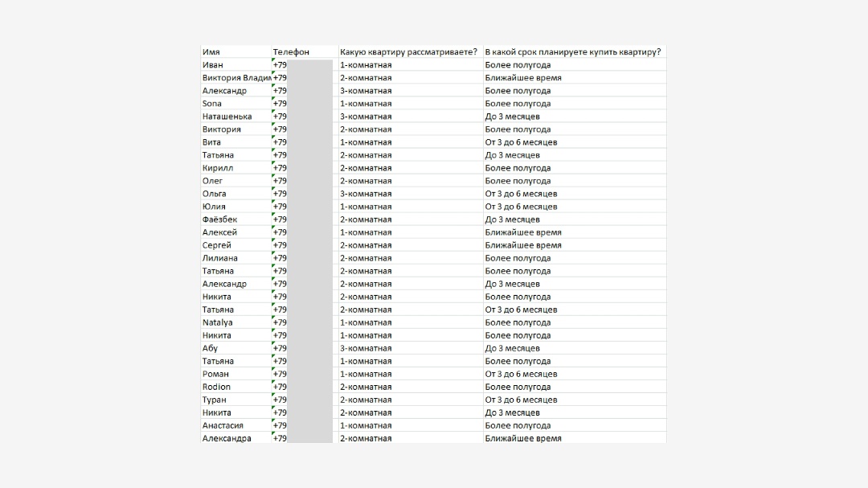
Task: Select the name cell "Фаёзбек"
Action: [x=235, y=219]
